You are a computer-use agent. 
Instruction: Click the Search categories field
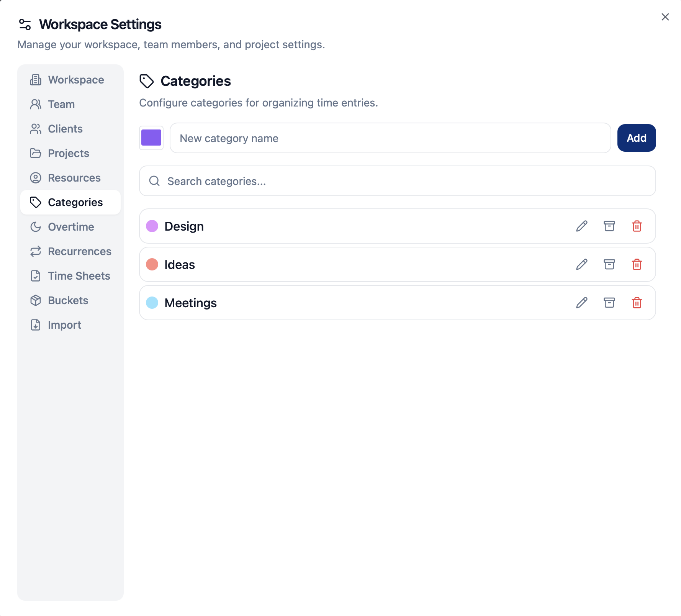coord(398,181)
